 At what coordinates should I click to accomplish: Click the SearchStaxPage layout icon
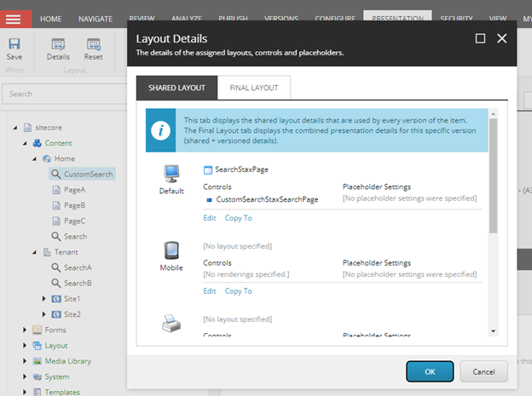coord(208,169)
